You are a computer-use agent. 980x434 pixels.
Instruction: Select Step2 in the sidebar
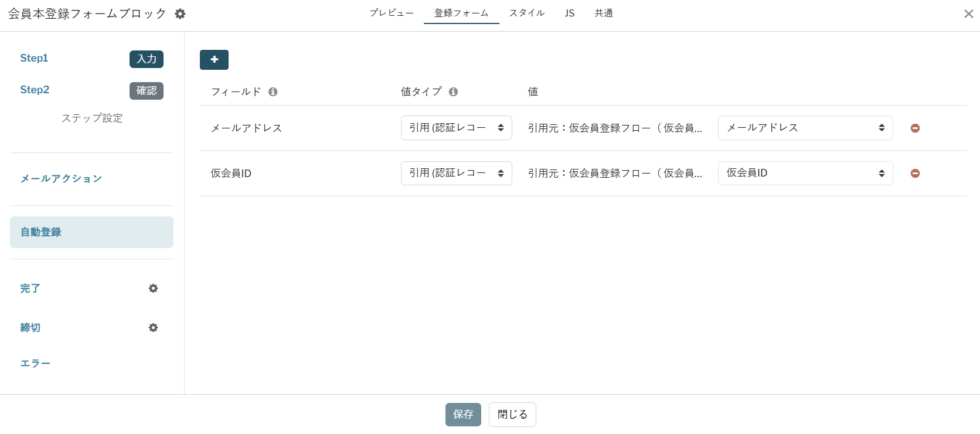pyautogui.click(x=35, y=90)
